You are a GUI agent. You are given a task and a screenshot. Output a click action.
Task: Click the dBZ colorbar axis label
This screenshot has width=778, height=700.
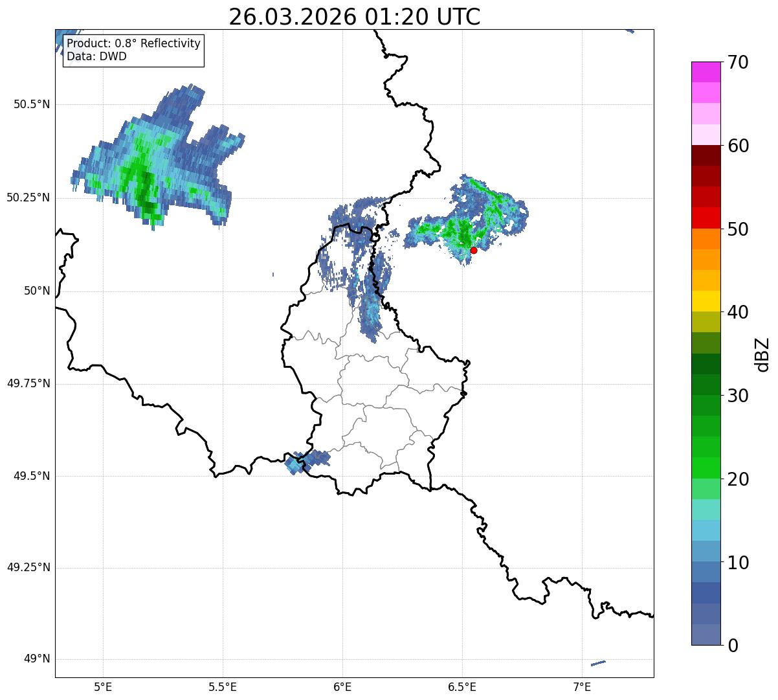[x=762, y=354]
